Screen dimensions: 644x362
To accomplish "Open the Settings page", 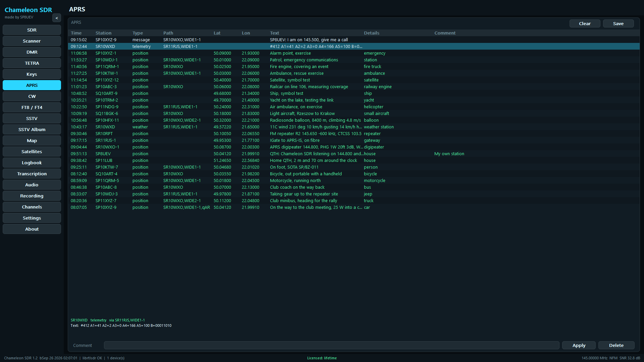I will click(32, 218).
